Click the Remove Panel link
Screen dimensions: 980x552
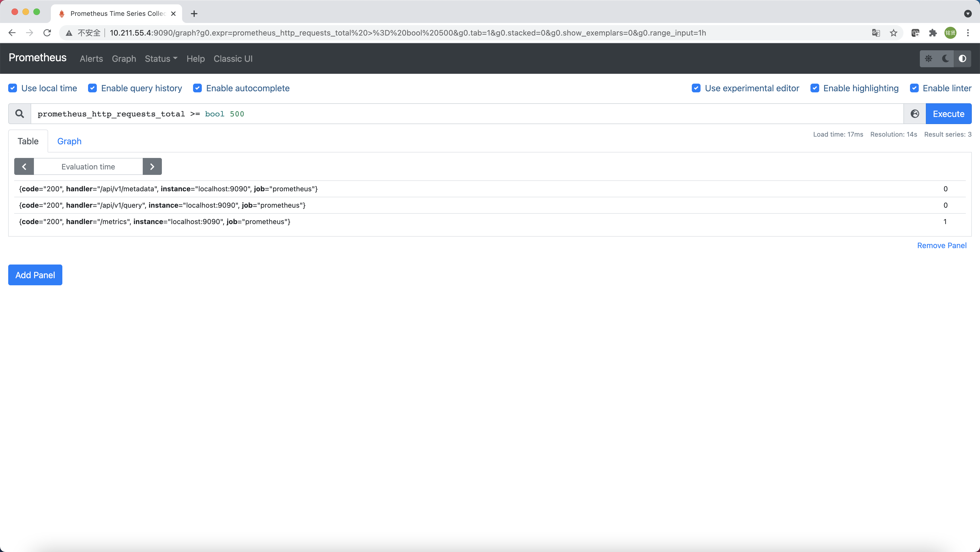tap(941, 246)
